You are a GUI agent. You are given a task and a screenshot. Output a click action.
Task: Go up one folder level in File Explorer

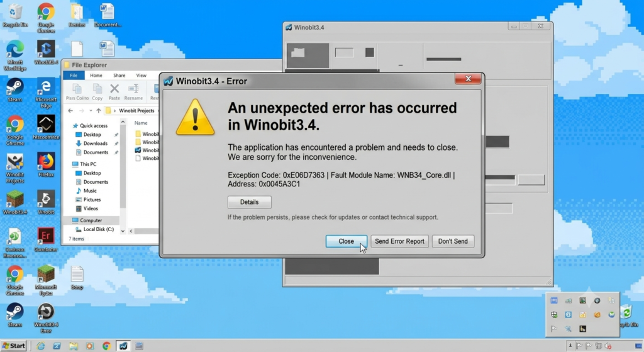pyautogui.click(x=99, y=111)
